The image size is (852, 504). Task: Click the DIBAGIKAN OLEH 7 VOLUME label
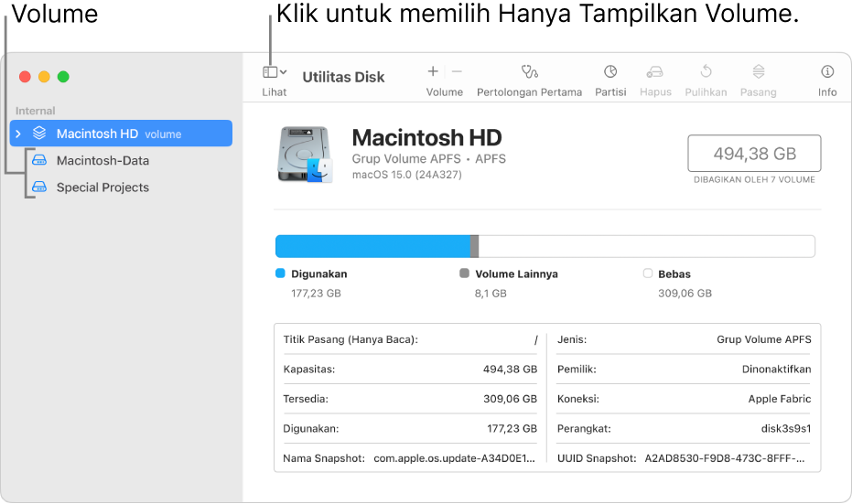pos(754,180)
